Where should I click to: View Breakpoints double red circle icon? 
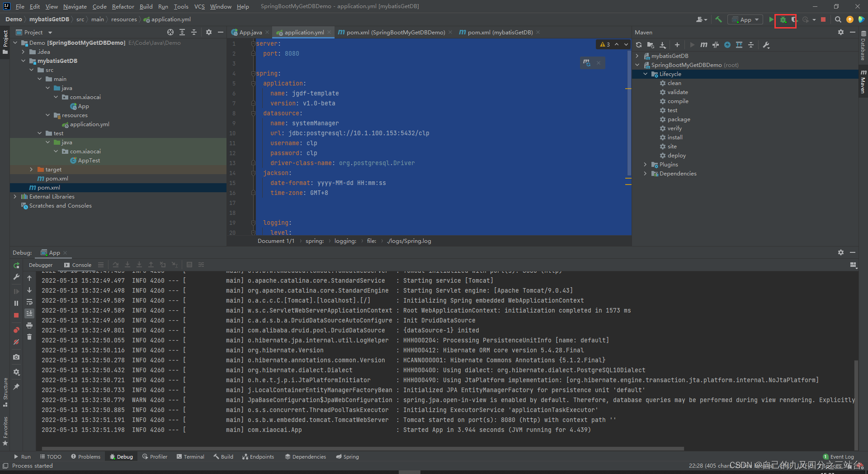click(x=16, y=330)
